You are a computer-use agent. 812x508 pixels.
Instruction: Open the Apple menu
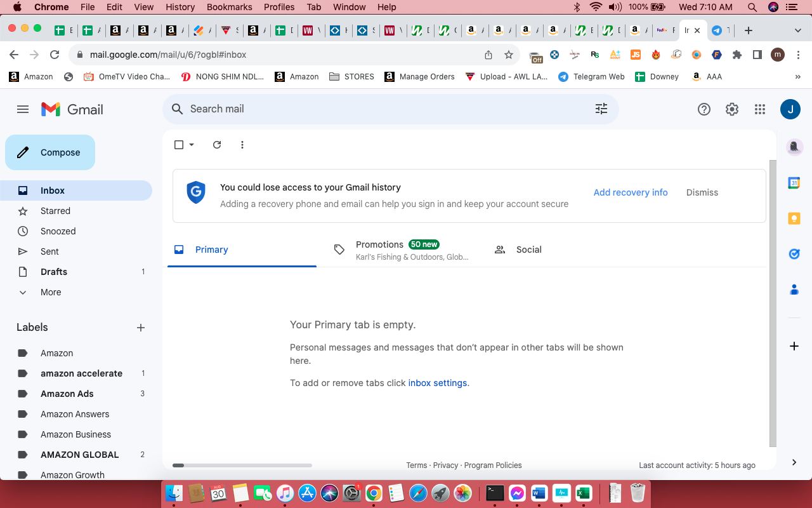tap(17, 7)
